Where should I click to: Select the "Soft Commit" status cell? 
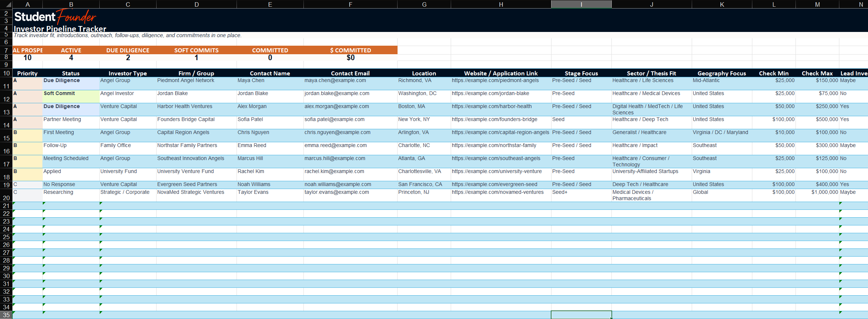(71, 97)
